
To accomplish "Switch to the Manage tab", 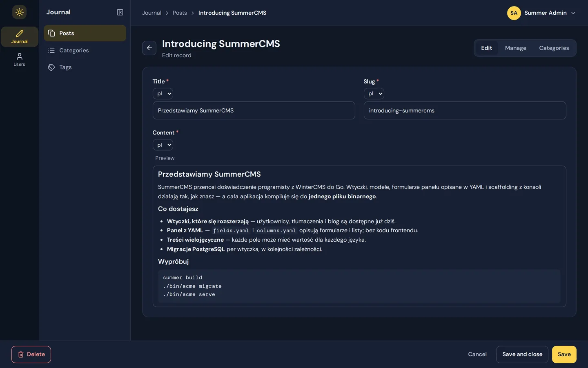I will [x=515, y=48].
